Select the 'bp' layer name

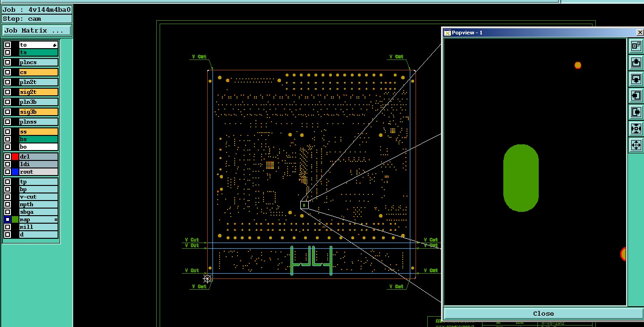coord(39,189)
